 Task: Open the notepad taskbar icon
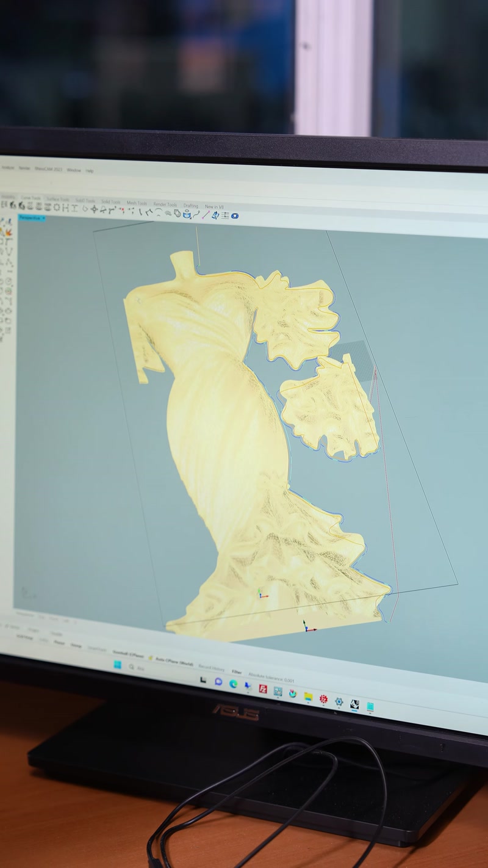(370, 707)
